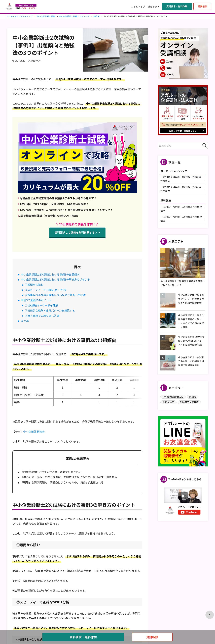Click the 令和元年 table column header
215x644 pixels.
[117, 380]
